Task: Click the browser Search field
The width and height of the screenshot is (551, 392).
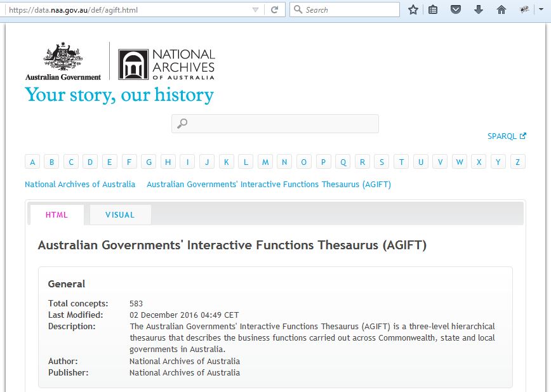Action: point(345,10)
